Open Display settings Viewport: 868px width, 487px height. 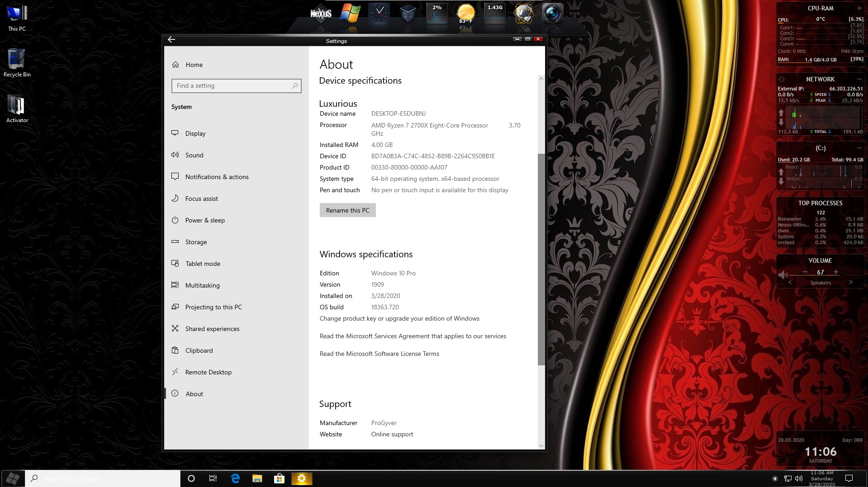coord(237,133)
